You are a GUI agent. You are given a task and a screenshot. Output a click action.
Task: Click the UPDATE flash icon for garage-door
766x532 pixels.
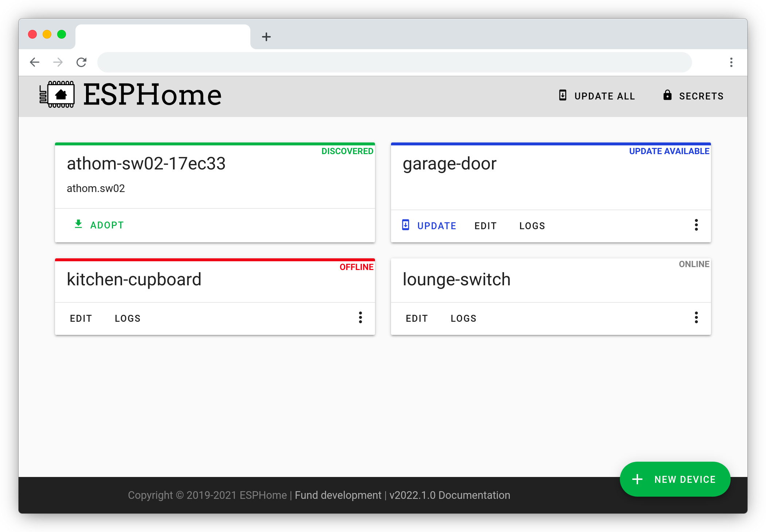[406, 225]
